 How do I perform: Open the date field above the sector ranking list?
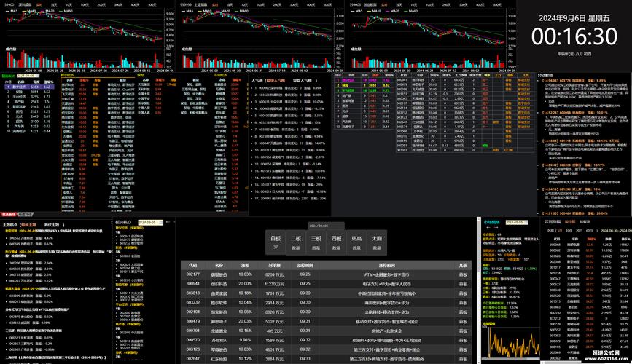point(27,74)
